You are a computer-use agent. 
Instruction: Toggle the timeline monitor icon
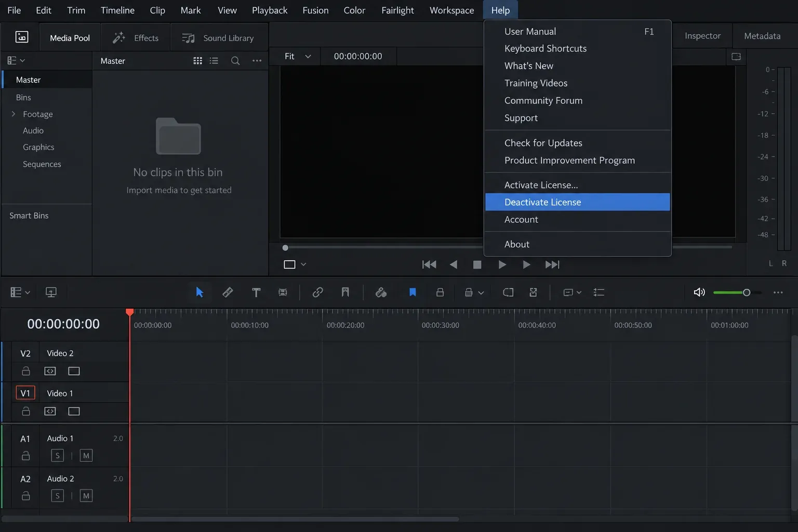point(51,292)
